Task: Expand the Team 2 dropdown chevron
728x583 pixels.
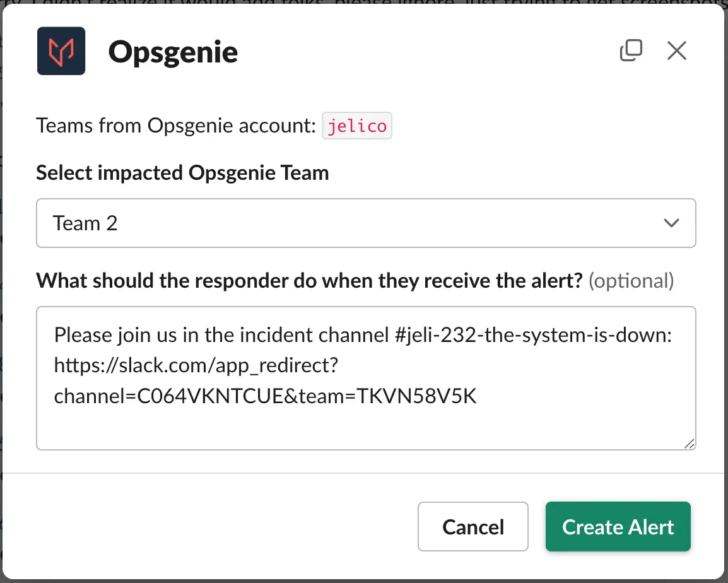Action: (x=671, y=223)
